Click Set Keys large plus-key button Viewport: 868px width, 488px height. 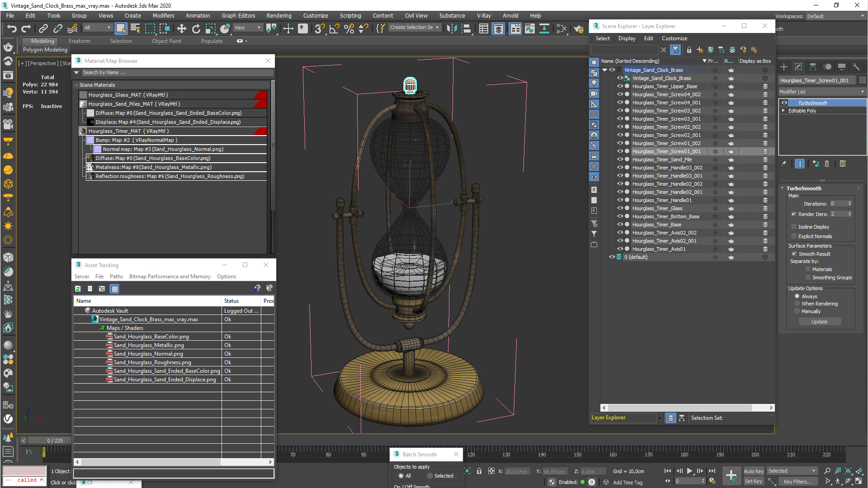[x=731, y=475]
